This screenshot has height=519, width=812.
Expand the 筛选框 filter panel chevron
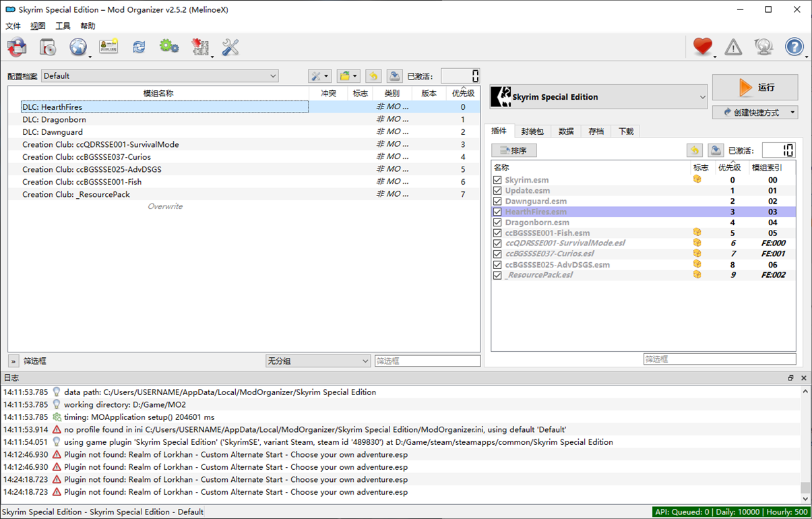[x=13, y=361]
